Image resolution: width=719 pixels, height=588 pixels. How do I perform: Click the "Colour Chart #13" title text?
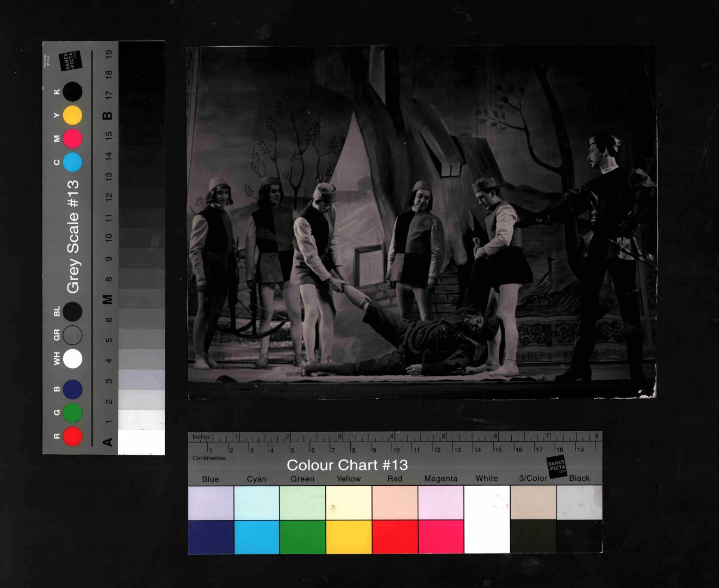click(x=347, y=465)
